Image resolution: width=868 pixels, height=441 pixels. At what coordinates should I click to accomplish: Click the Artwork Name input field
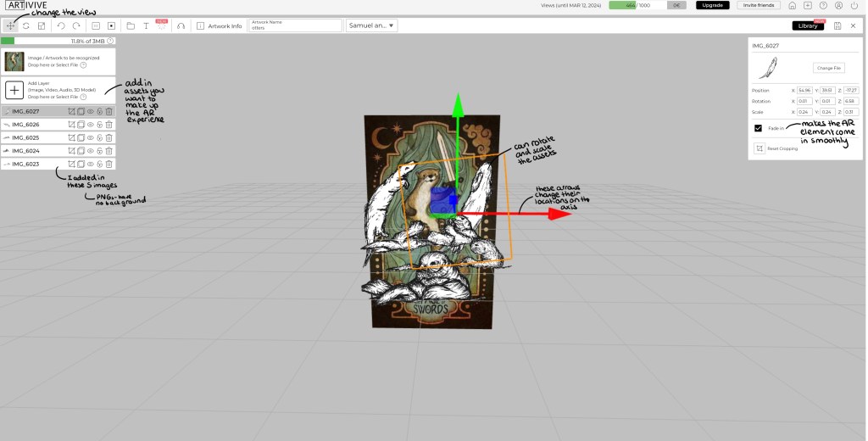point(295,26)
